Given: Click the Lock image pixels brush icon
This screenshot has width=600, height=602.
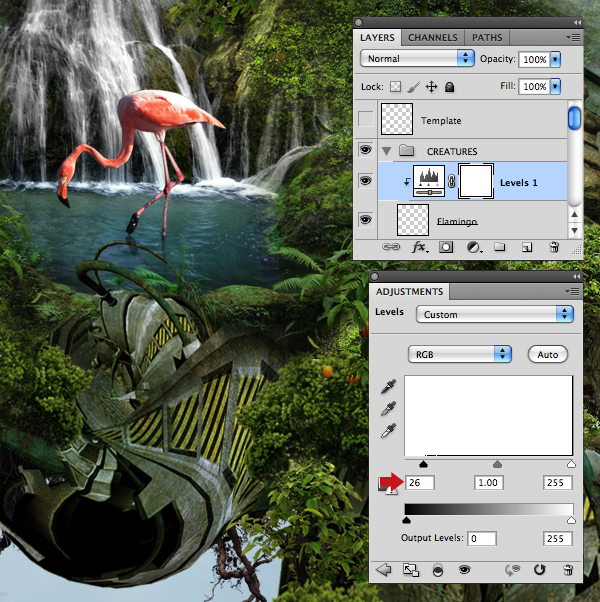Looking at the screenshot, I should [x=413, y=87].
